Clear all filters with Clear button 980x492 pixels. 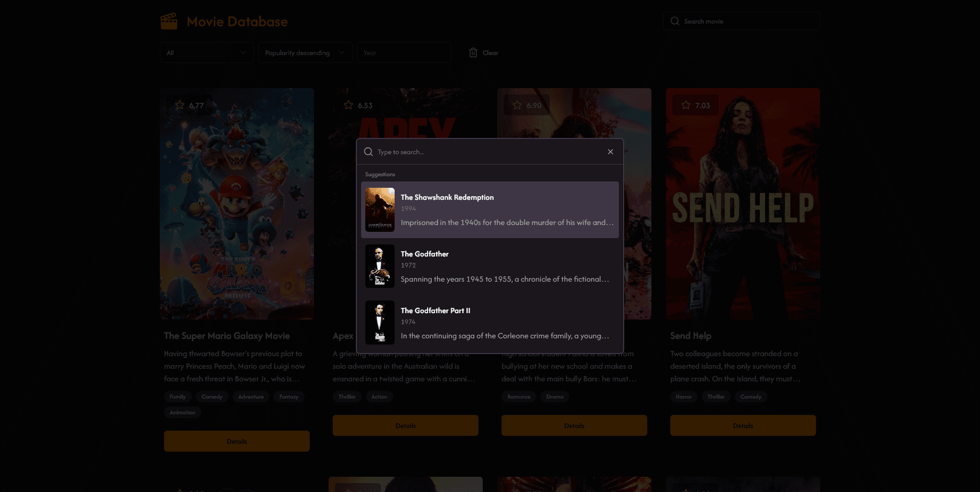[x=484, y=52]
